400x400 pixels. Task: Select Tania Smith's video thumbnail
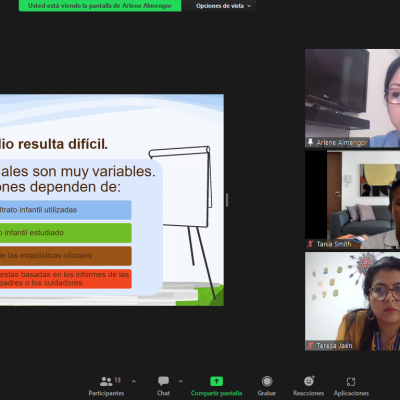click(x=352, y=200)
